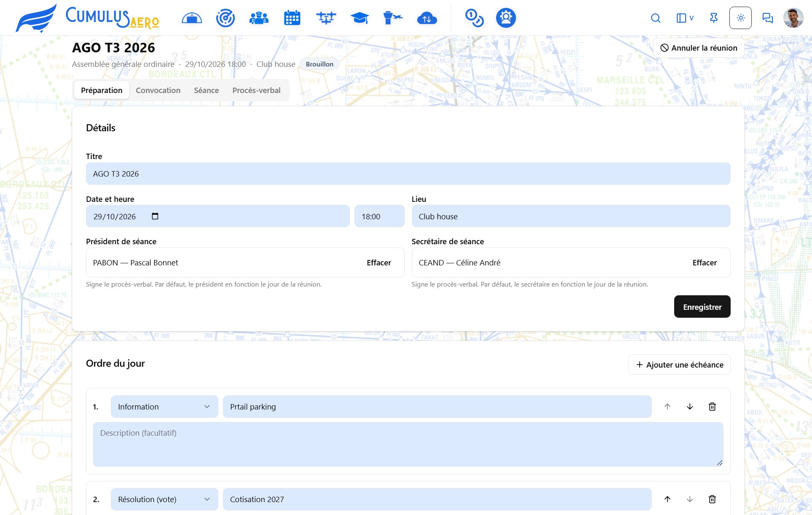Open the coins accounting icon

(x=474, y=18)
